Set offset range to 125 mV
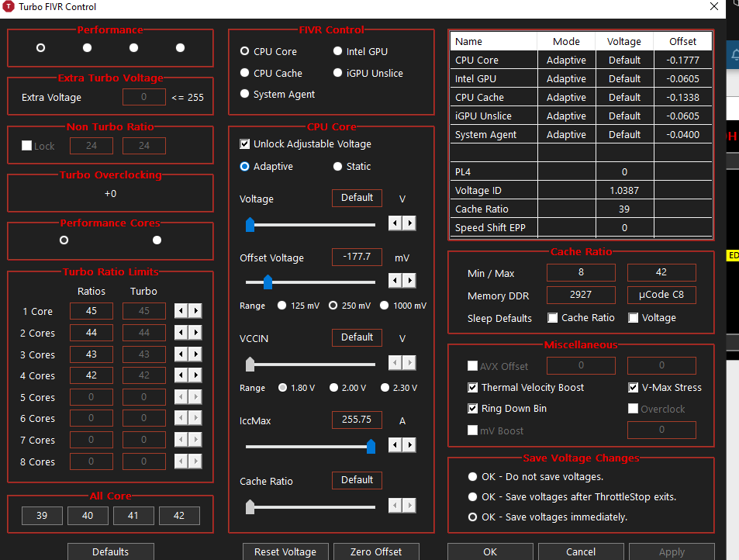The width and height of the screenshot is (739, 560). click(281, 306)
